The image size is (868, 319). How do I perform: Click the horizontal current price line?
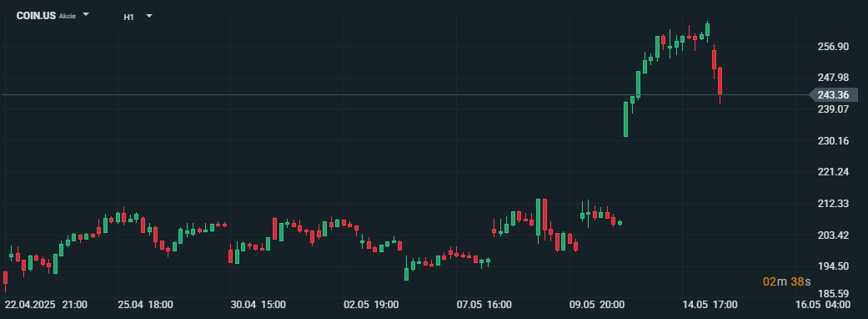point(404,95)
